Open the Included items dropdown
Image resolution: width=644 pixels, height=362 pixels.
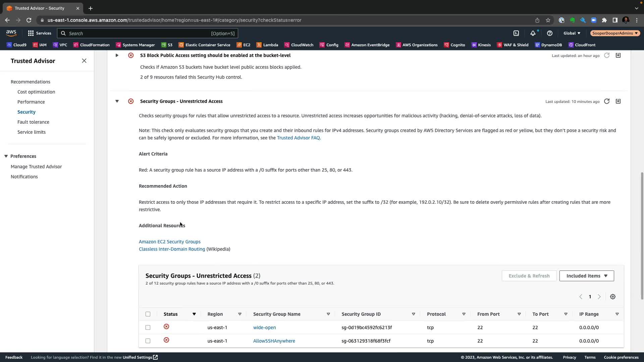pos(586,276)
